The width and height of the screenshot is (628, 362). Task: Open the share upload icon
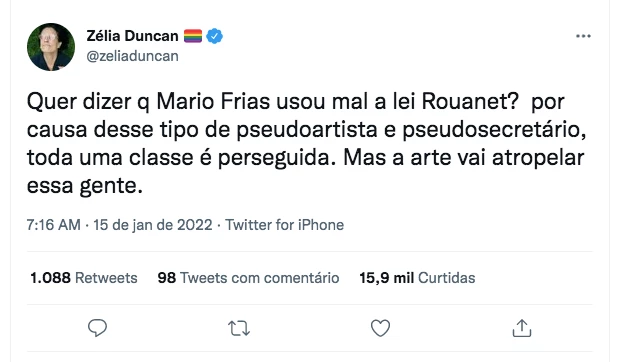(x=521, y=328)
